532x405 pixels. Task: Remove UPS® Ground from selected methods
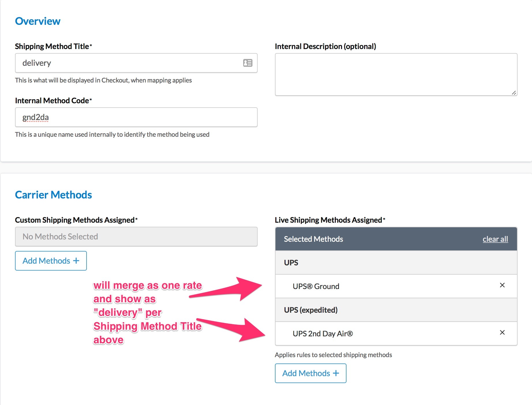click(502, 285)
